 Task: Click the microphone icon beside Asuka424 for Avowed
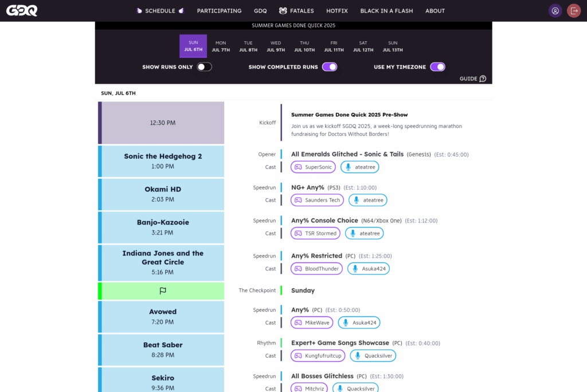tap(346, 323)
